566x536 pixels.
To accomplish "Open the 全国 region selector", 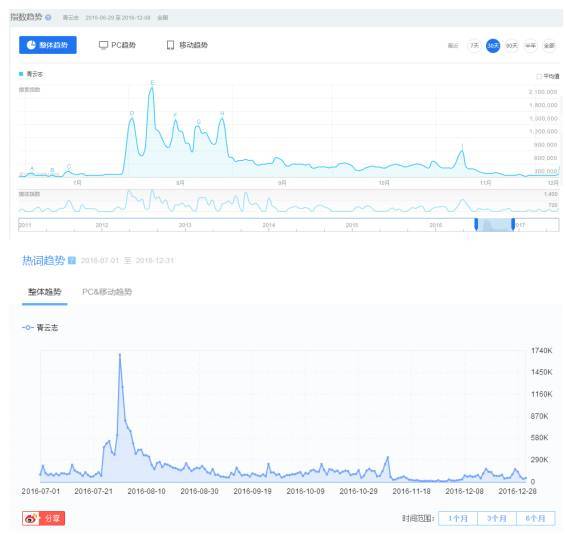I will click(163, 18).
